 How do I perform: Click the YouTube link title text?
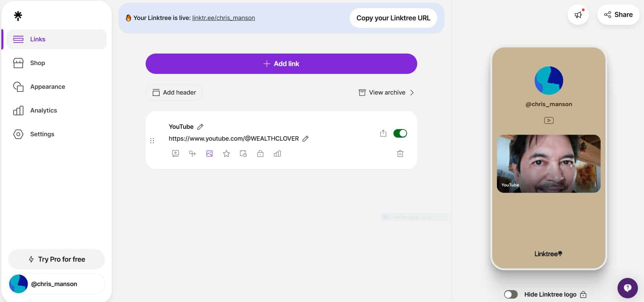[181, 127]
